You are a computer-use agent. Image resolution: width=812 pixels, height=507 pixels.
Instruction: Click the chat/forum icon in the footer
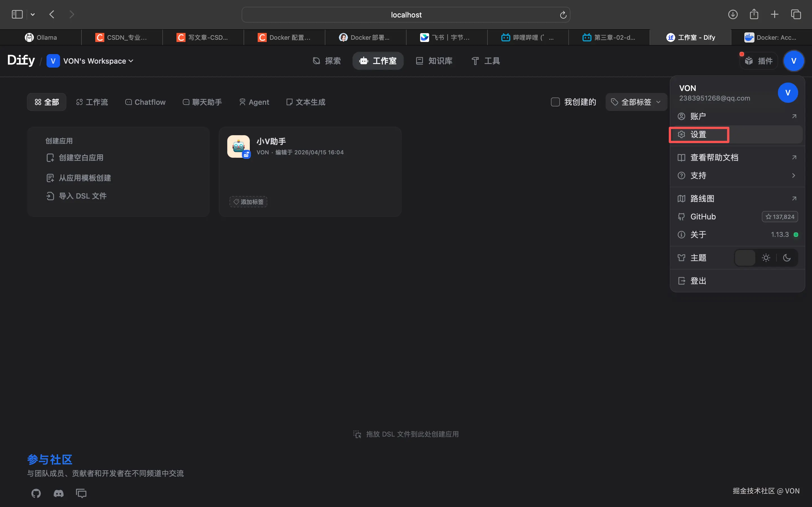[81, 493]
